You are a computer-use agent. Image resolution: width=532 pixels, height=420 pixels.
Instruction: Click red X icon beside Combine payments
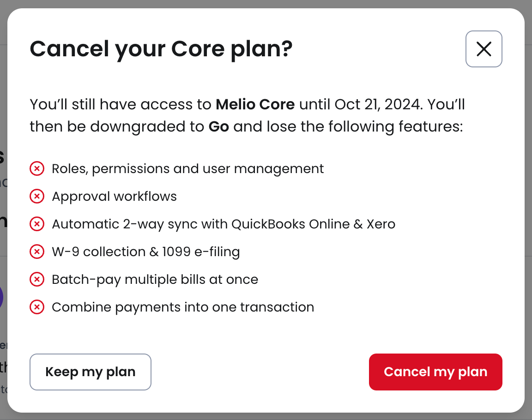(x=37, y=307)
